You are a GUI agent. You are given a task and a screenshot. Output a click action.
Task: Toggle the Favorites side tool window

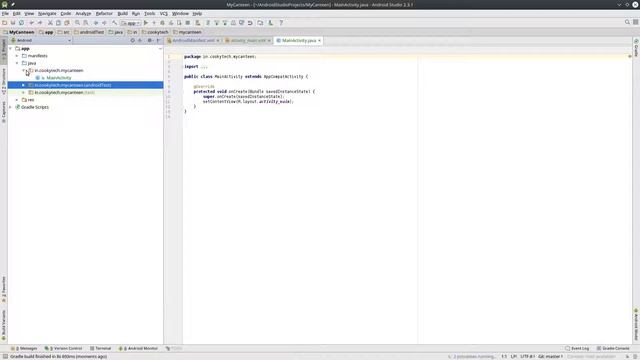click(4, 289)
